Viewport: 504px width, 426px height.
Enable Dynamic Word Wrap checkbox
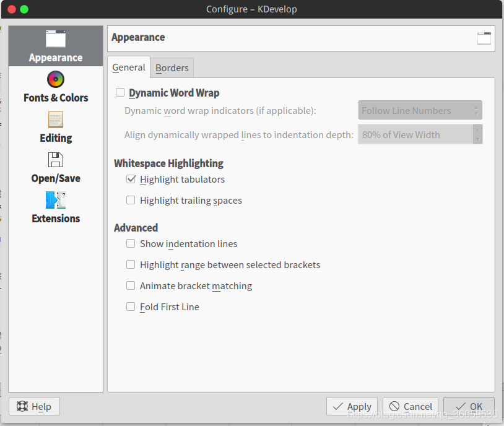(120, 93)
